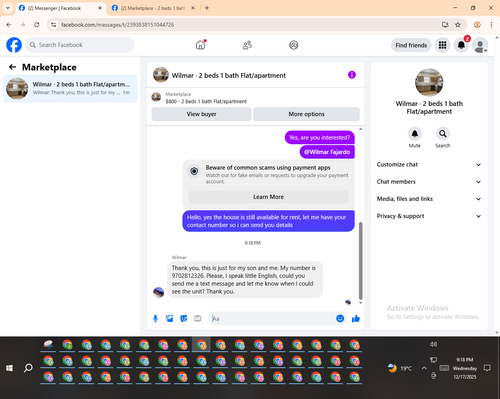Screen dimensions: 500x399
Task: Click Wilmar's message containing the phone number
Action: click(x=245, y=280)
